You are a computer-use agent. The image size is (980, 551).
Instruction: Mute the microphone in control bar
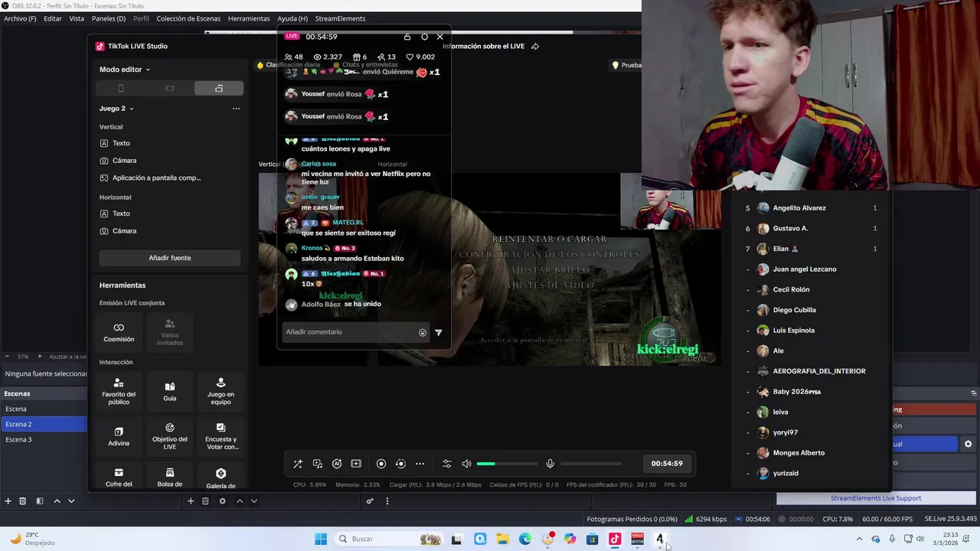[550, 464]
